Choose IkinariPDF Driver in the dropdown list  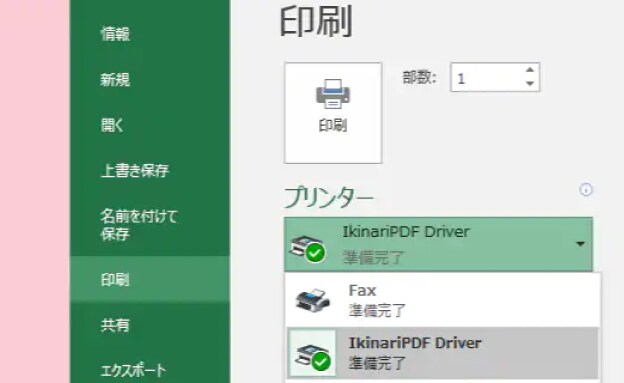[443, 353]
